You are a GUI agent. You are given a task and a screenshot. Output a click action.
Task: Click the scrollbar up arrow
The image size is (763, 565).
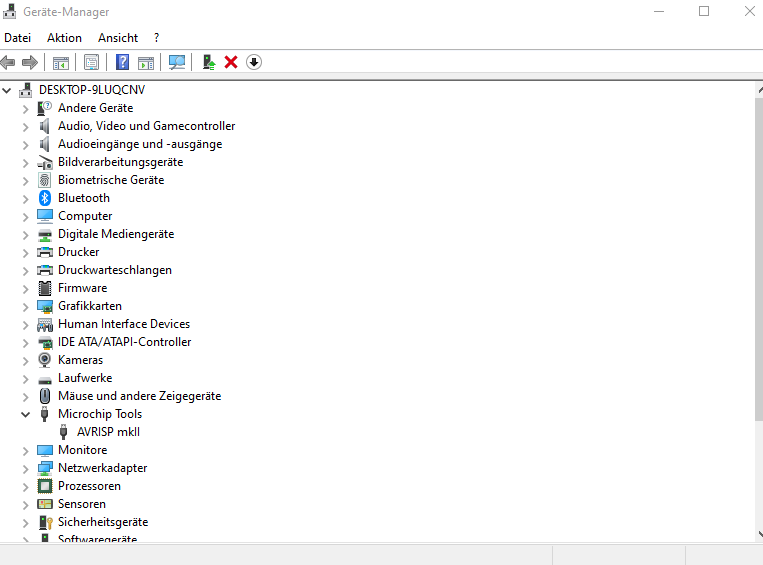click(759, 91)
